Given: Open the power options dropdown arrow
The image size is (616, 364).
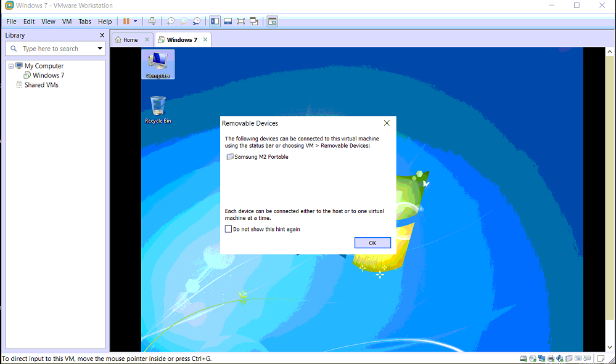Looking at the screenshot, I should [135, 21].
